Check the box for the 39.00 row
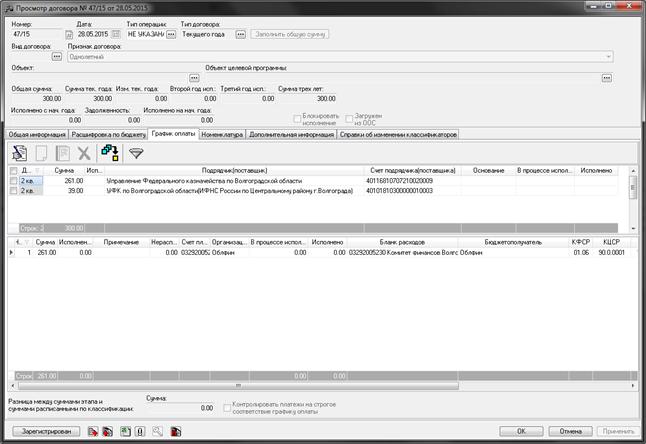Image resolution: width=646 pixels, height=444 pixels. (x=13, y=190)
